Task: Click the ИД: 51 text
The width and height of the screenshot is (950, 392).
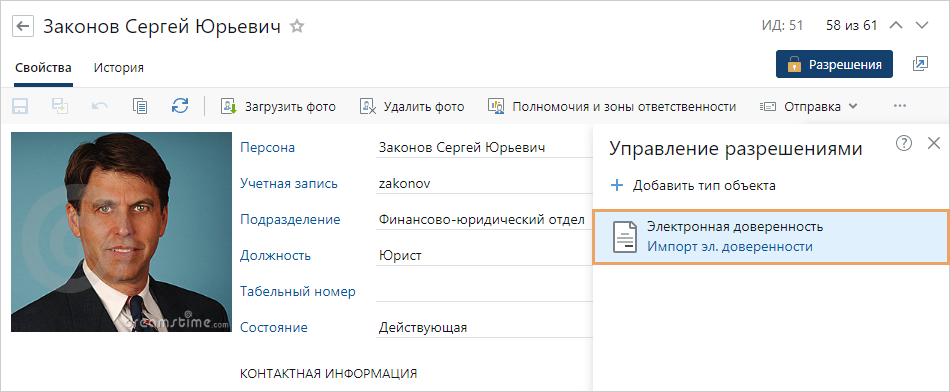Action: click(782, 25)
